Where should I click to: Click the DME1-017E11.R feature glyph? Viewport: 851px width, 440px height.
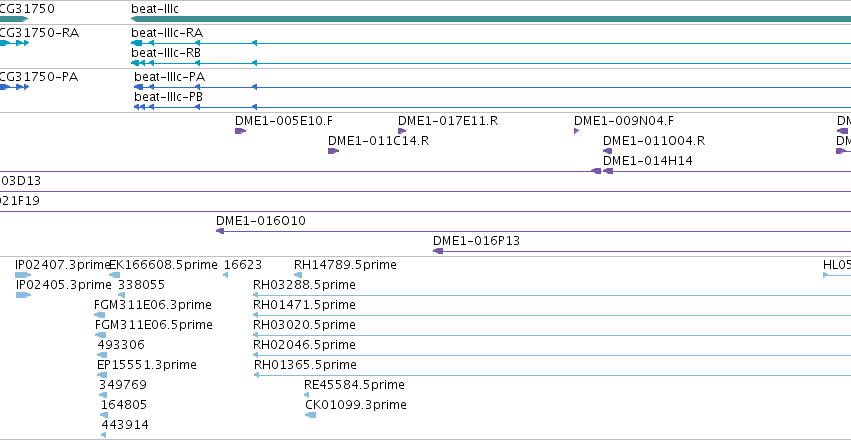coord(402,131)
